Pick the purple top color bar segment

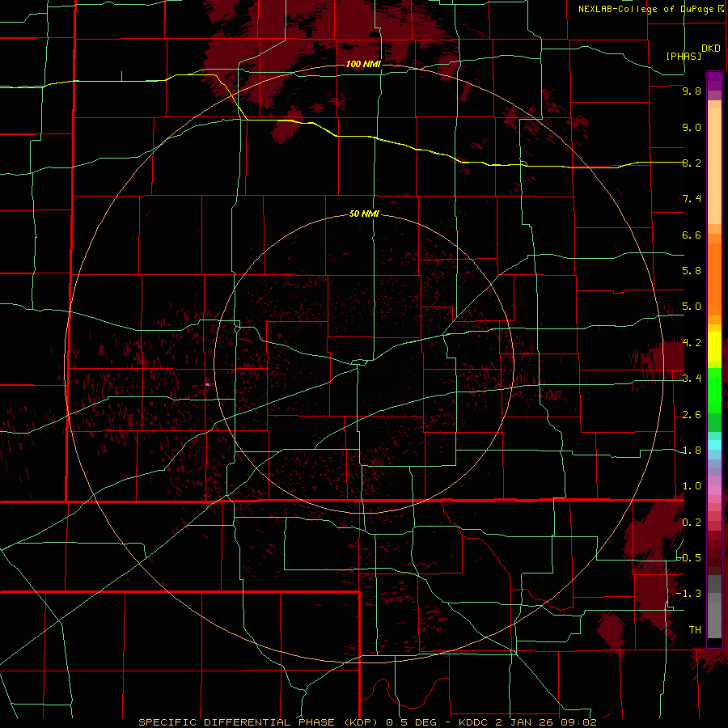coord(714,81)
